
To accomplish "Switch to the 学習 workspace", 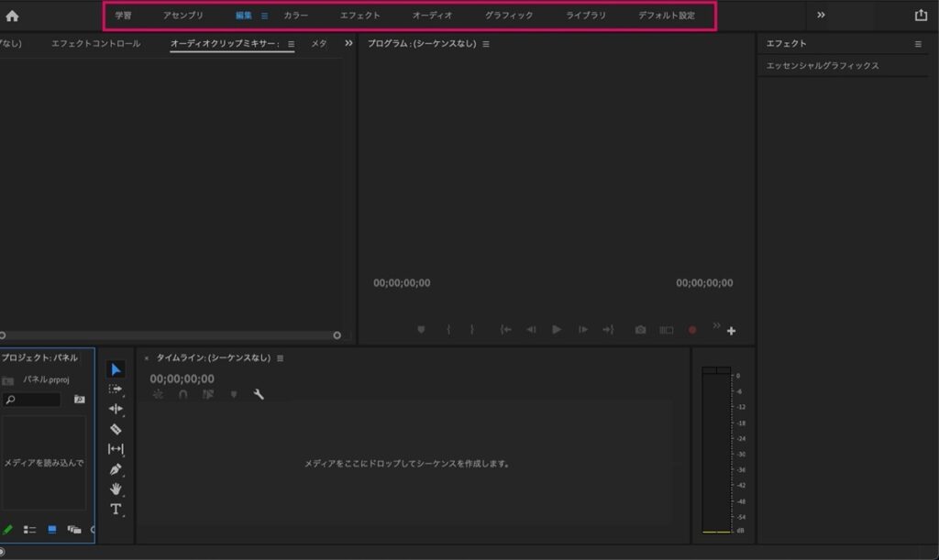I will pos(124,16).
